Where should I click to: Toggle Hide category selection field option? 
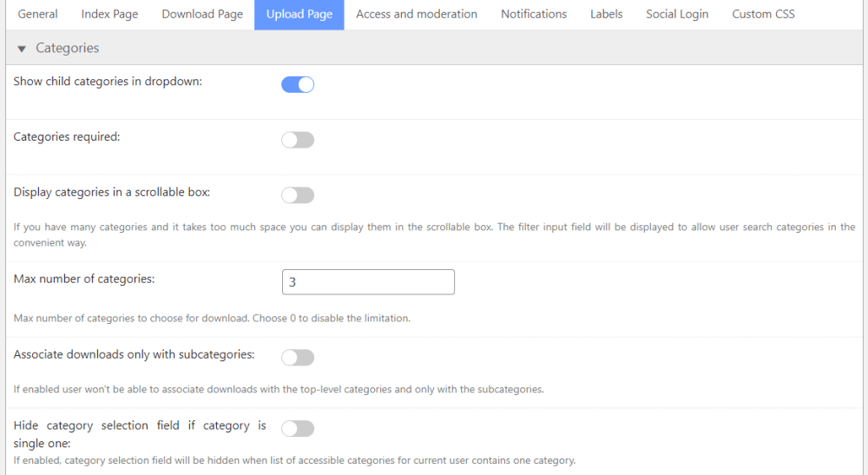(298, 428)
